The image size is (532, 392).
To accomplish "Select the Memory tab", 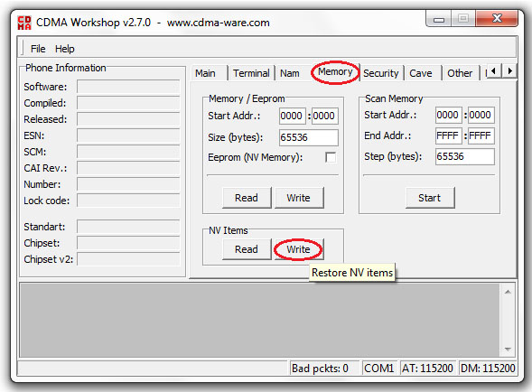I will point(335,72).
